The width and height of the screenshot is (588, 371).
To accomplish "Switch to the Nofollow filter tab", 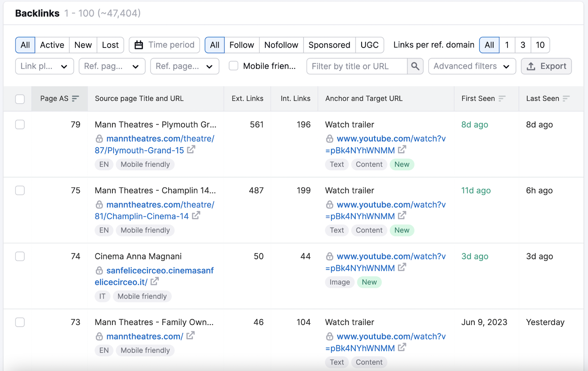I will coord(281,45).
